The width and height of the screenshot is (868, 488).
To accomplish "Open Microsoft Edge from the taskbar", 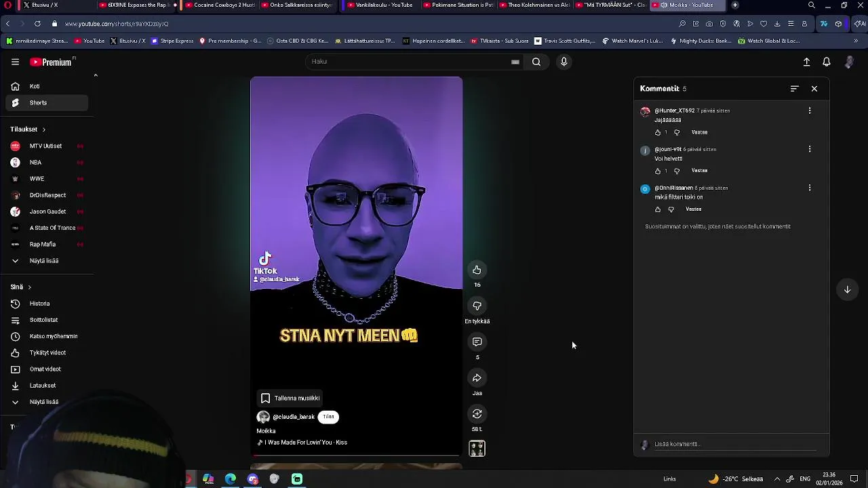I will click(231, 479).
